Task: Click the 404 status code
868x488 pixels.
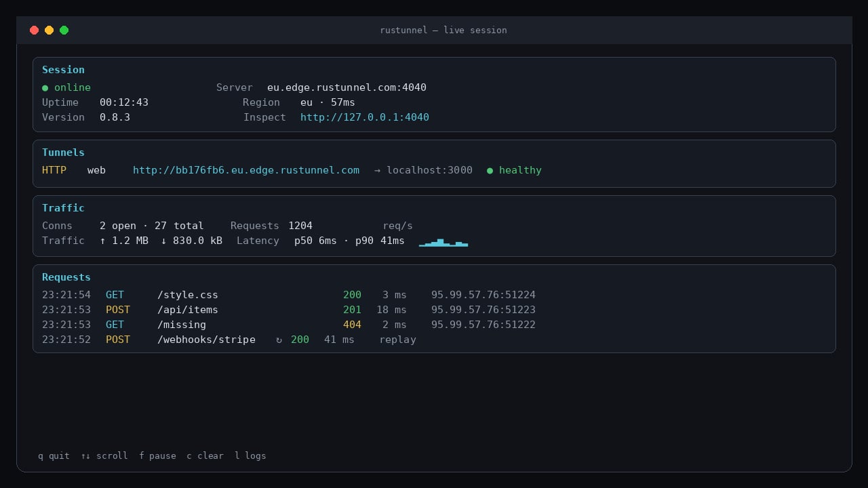Action: coord(352,325)
